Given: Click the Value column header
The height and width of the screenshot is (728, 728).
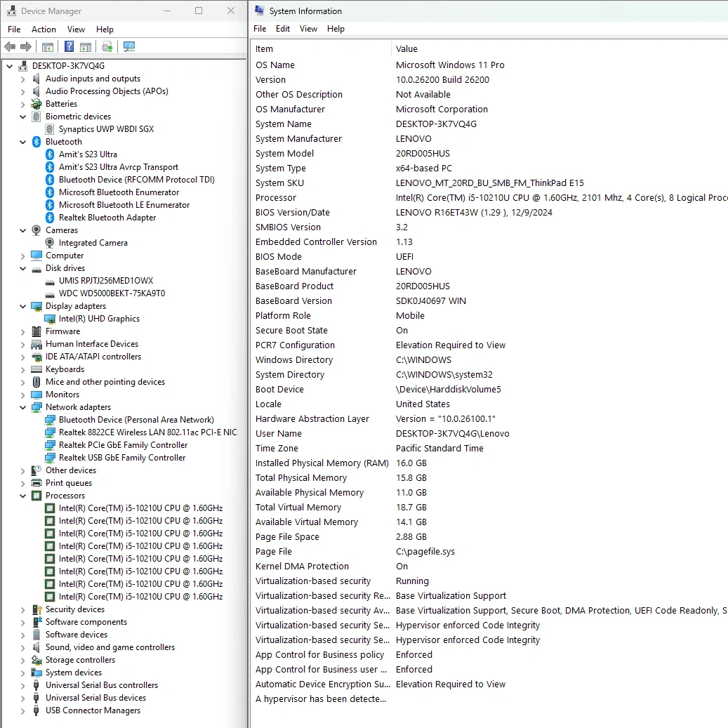Looking at the screenshot, I should 406,49.
